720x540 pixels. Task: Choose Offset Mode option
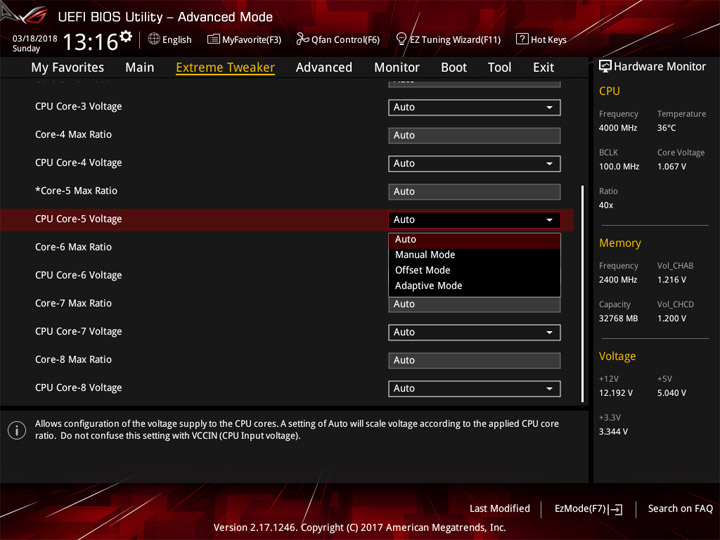click(474, 270)
